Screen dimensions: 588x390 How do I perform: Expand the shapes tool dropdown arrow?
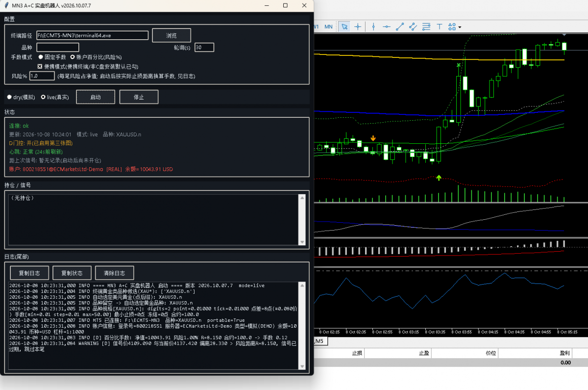click(x=460, y=27)
